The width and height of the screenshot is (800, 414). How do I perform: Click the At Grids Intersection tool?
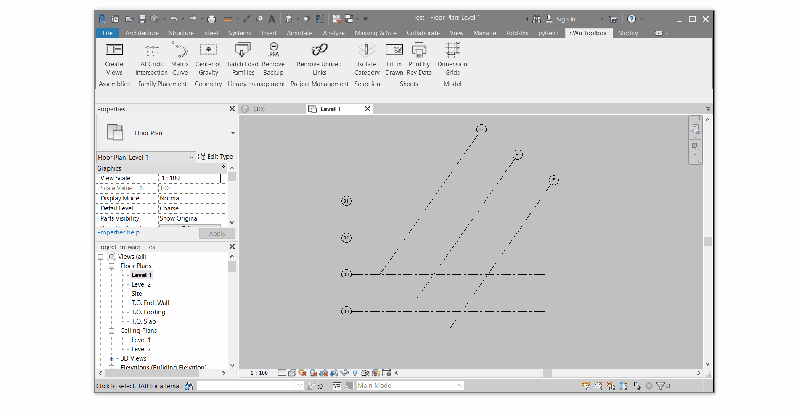point(152,59)
